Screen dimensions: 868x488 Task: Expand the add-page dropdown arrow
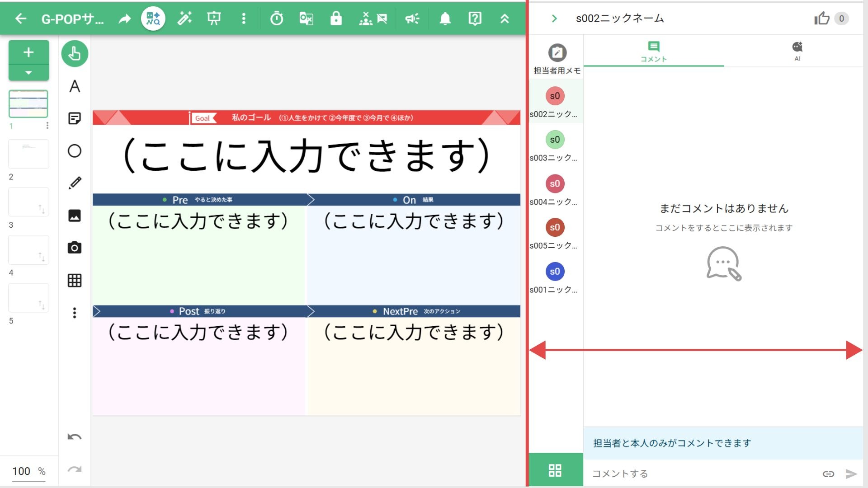pos(28,73)
